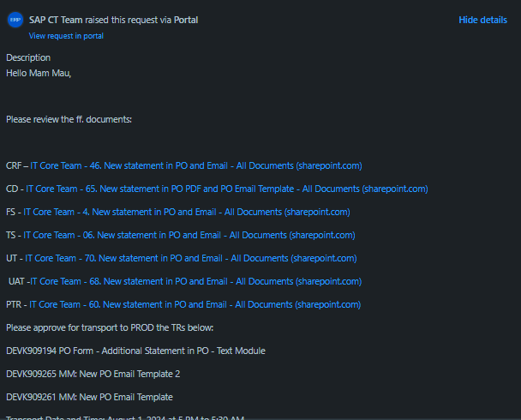Click 'Please approve for transport to PROD' text
521x420 pixels.
coord(110,327)
